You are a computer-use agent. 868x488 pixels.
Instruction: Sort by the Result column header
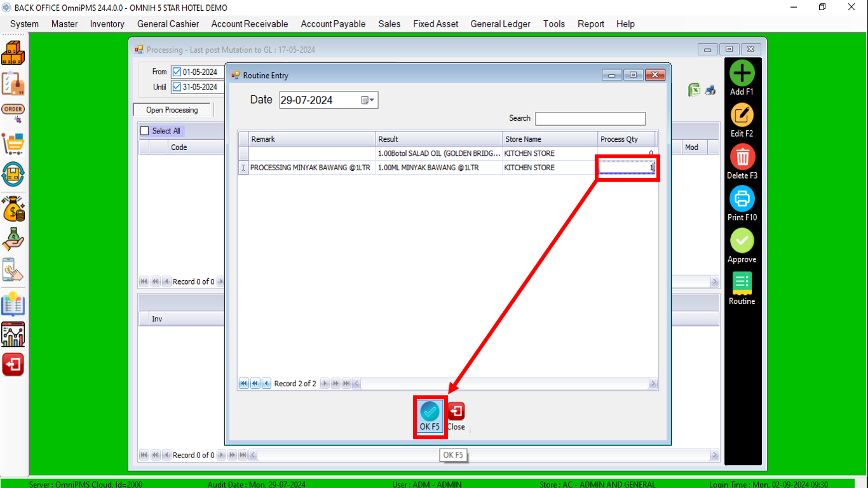(439, 139)
